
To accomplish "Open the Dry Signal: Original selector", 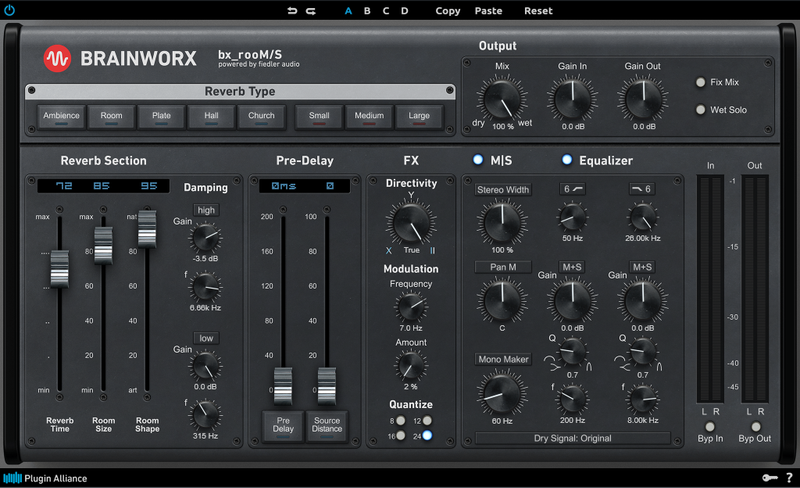I will click(572, 438).
